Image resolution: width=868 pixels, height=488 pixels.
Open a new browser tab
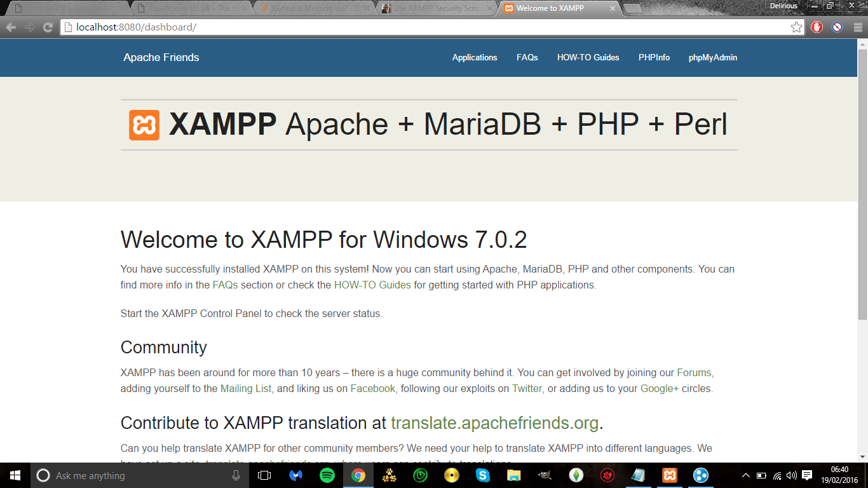[633, 8]
